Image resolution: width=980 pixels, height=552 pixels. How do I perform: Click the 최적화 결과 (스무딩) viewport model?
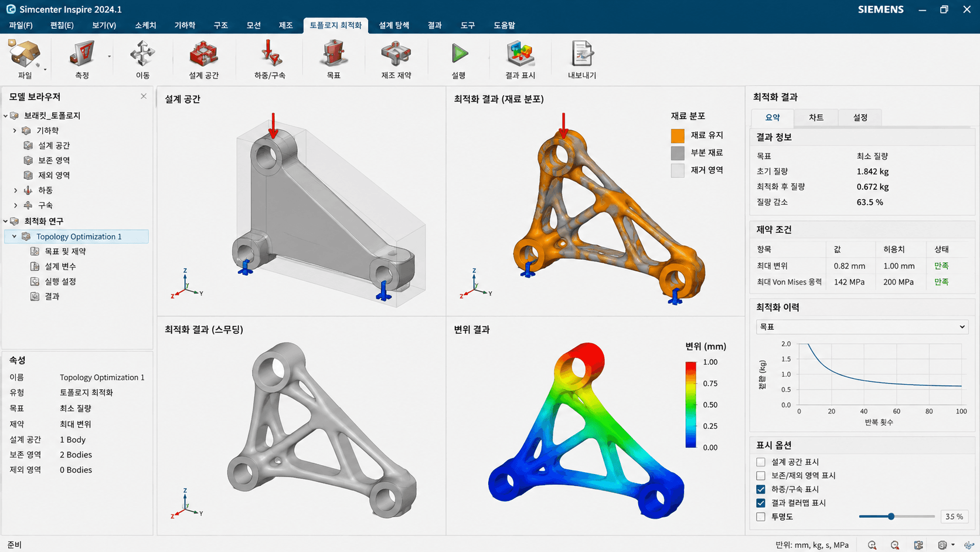click(x=322, y=429)
